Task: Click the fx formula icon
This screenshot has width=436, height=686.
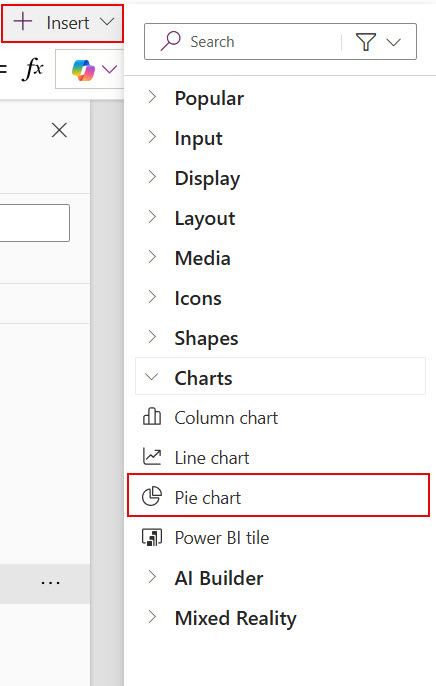Action: point(32,69)
